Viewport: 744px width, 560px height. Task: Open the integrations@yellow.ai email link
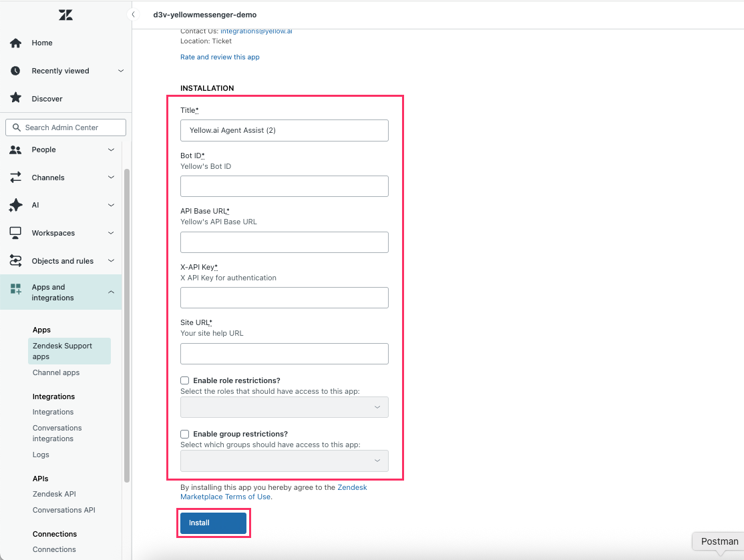256,31
